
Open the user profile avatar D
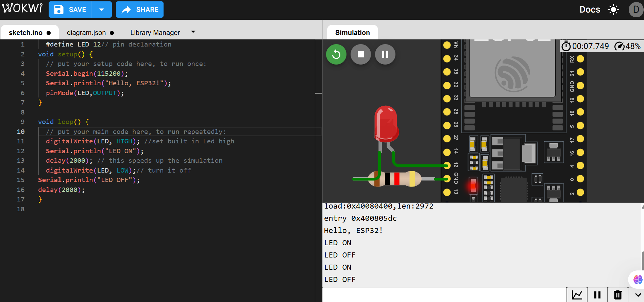point(636,10)
